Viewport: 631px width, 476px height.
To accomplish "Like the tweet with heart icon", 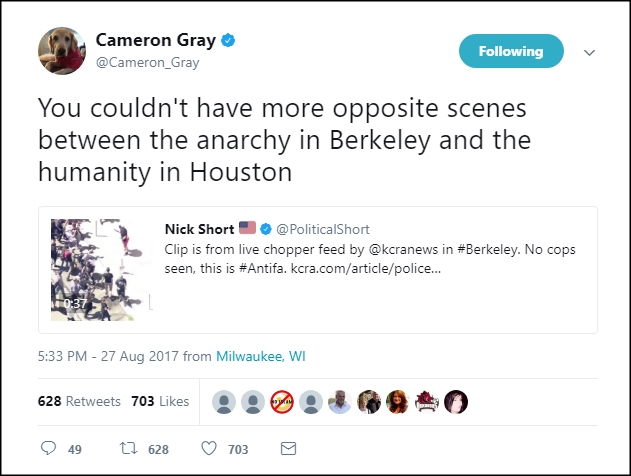I will (x=209, y=448).
